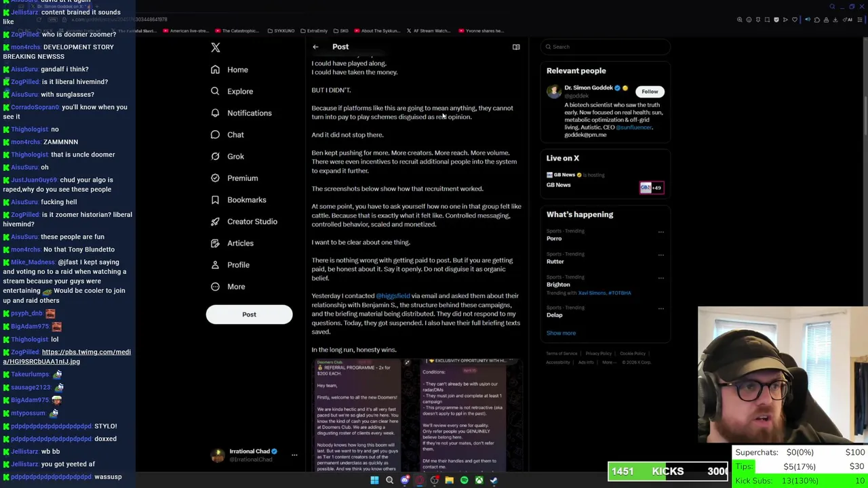This screenshot has width=868, height=488.
Task: Open the Delap trending topic
Action: pyautogui.click(x=555, y=315)
